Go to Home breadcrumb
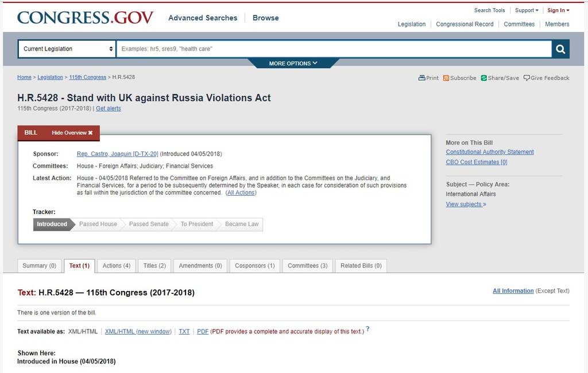 (24, 77)
